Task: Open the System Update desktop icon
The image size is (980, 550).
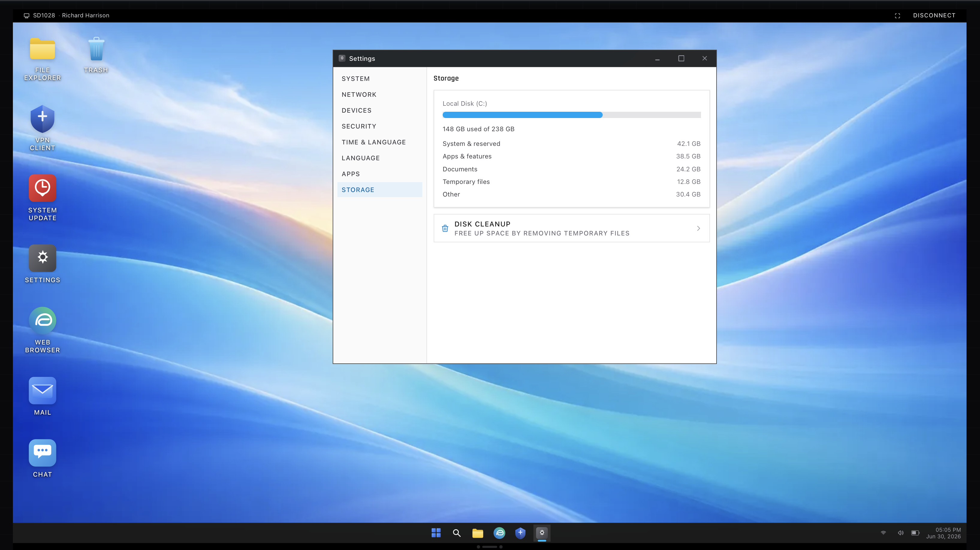Action: (x=42, y=198)
